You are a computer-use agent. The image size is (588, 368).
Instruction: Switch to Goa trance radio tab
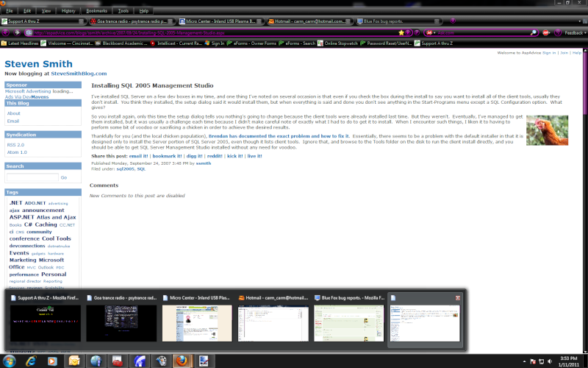click(x=132, y=21)
